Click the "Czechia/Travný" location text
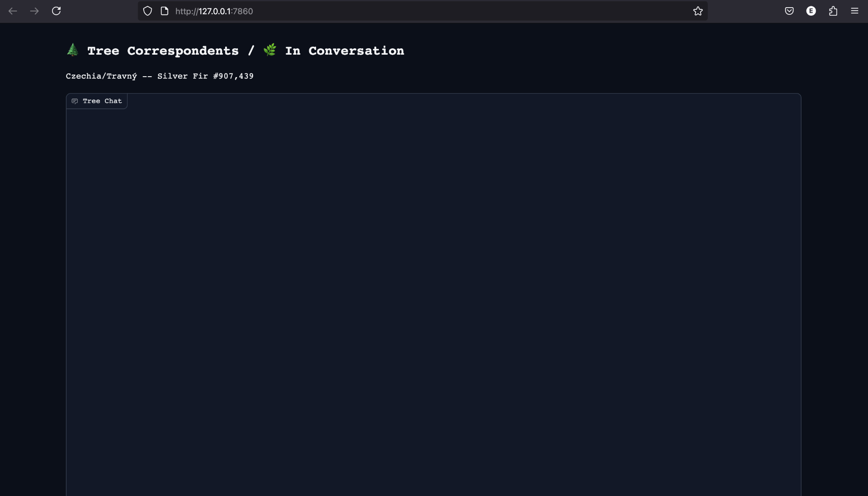The width and height of the screenshot is (868, 496). 101,76
